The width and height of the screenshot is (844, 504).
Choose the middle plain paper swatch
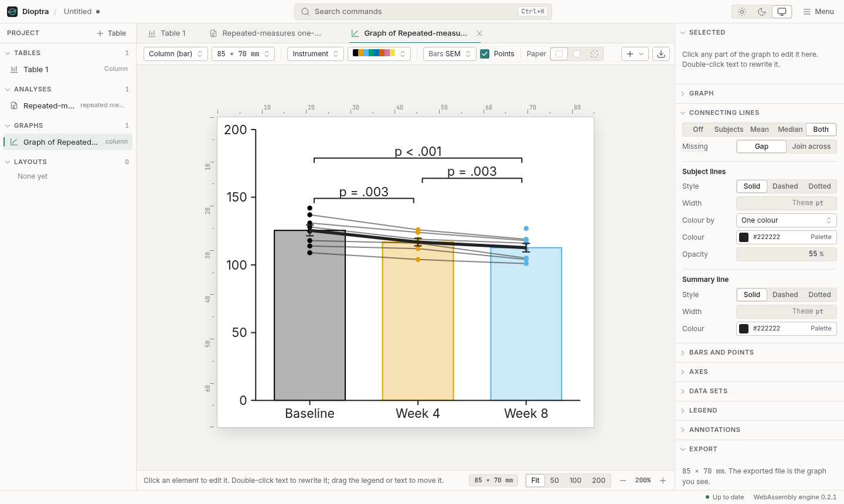577,54
